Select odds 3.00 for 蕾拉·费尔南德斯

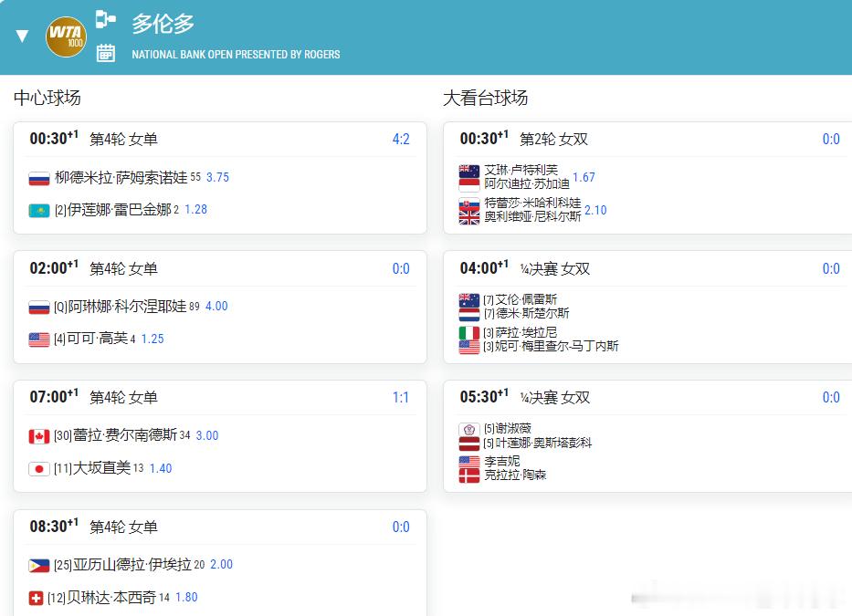click(207, 435)
